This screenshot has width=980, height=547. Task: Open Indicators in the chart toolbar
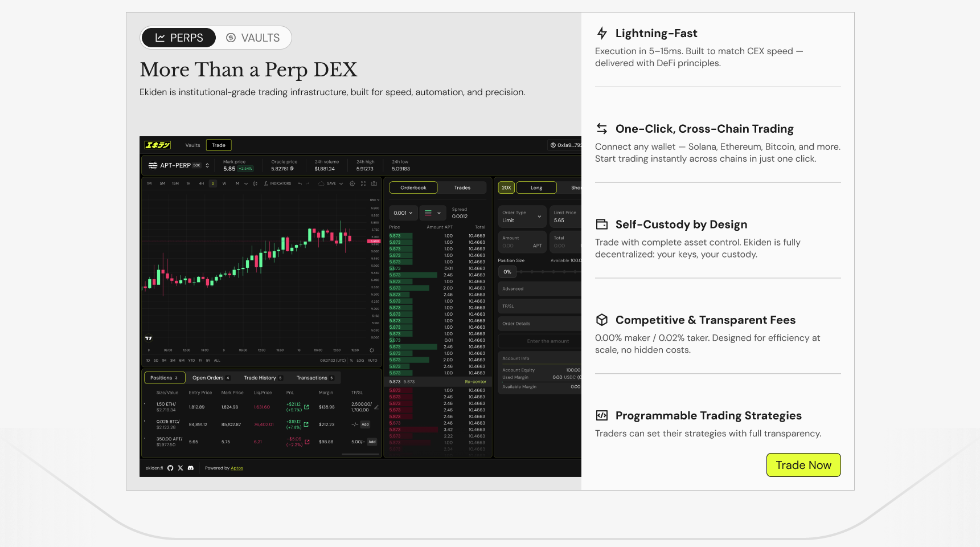278,183
